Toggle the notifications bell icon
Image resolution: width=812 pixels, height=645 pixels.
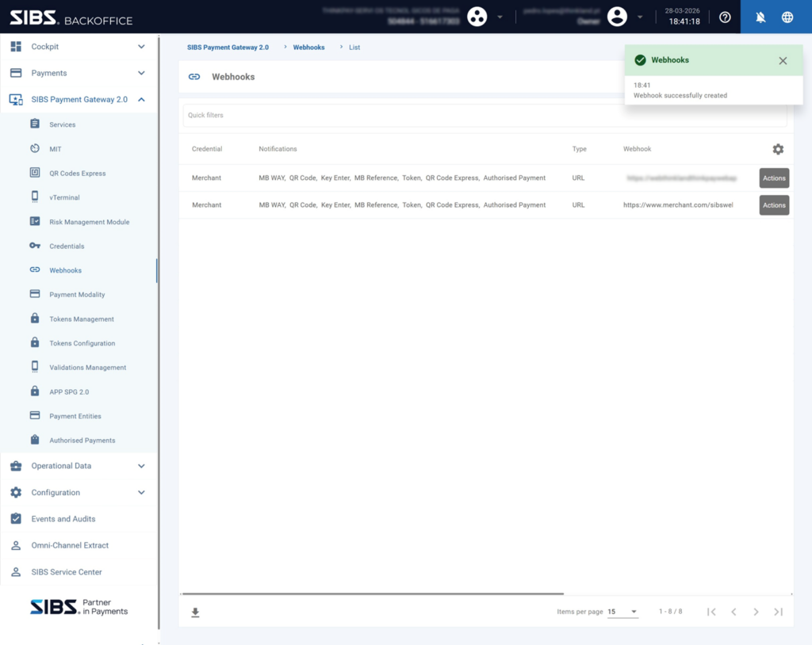tap(760, 17)
